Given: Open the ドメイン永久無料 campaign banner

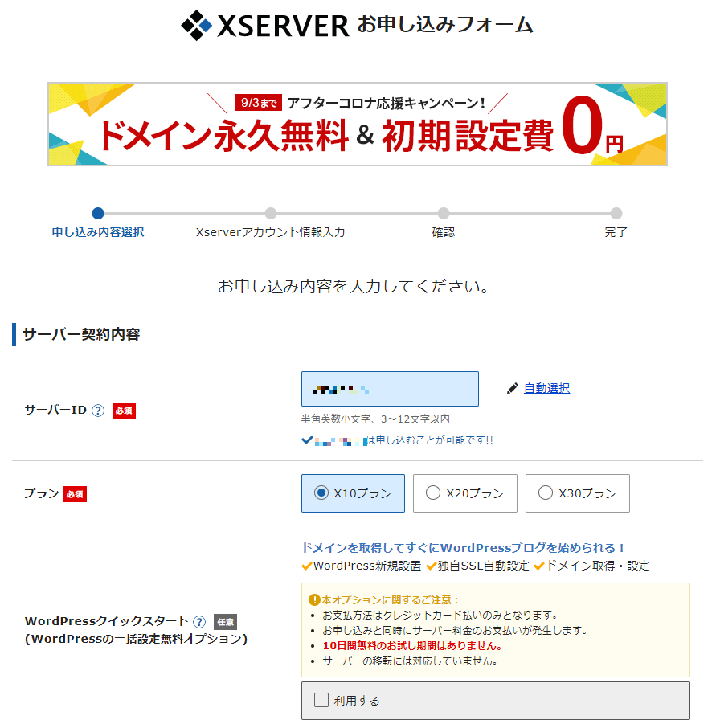Looking at the screenshot, I should coord(358,124).
